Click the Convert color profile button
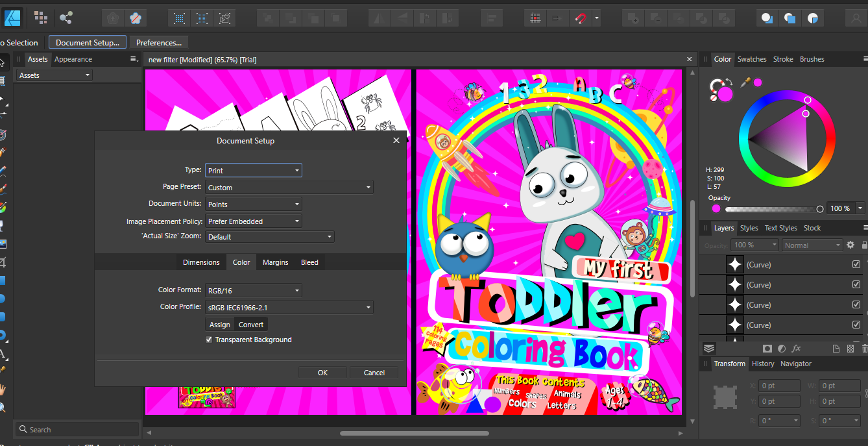The image size is (868, 446). click(251, 324)
